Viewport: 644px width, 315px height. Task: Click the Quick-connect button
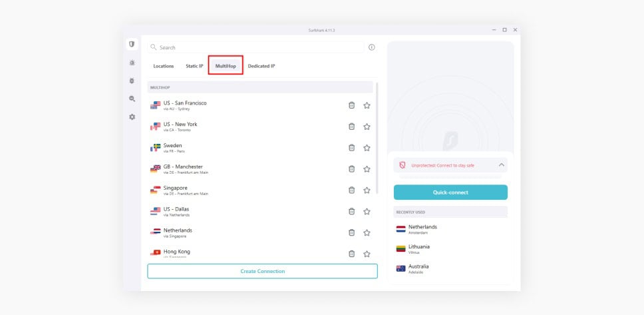[x=450, y=192]
